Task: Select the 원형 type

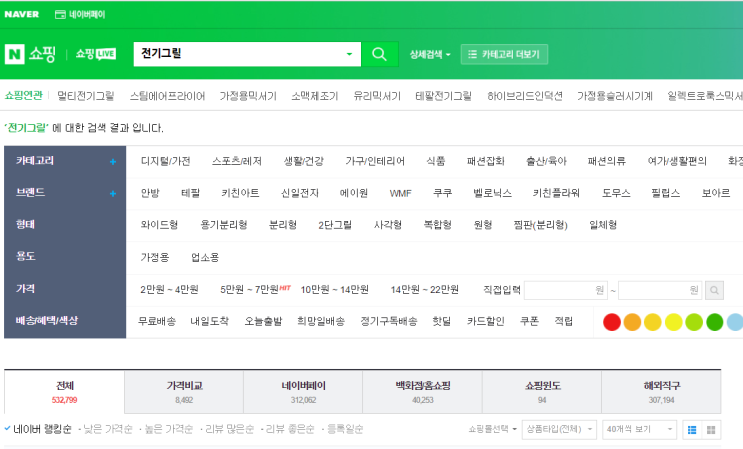Action: pos(483,225)
